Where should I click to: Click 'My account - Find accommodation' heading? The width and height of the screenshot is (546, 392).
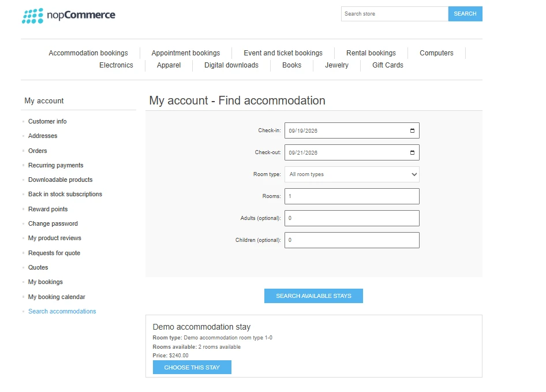tap(237, 100)
